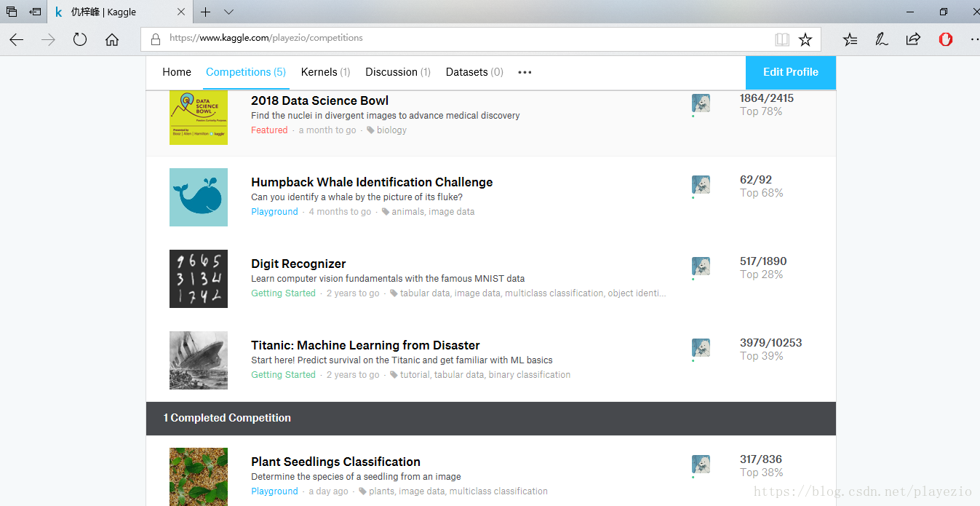Click the lock icon in address bar
Screen dimensions: 980x506
(x=155, y=39)
